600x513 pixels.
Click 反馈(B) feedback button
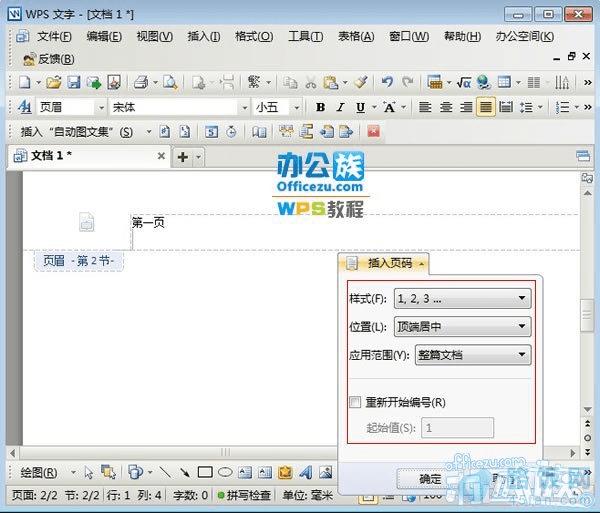(49, 59)
